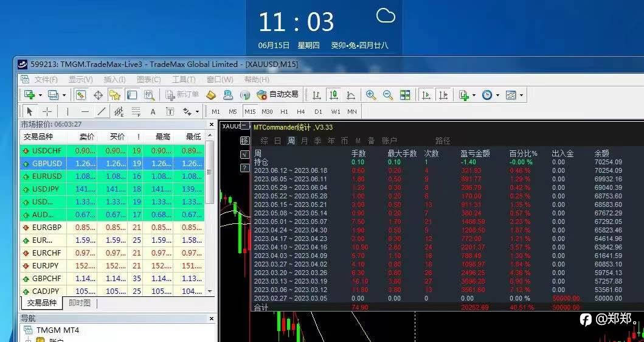Select the text label 'T' tool
This screenshot has height=342, width=644.
point(170,111)
